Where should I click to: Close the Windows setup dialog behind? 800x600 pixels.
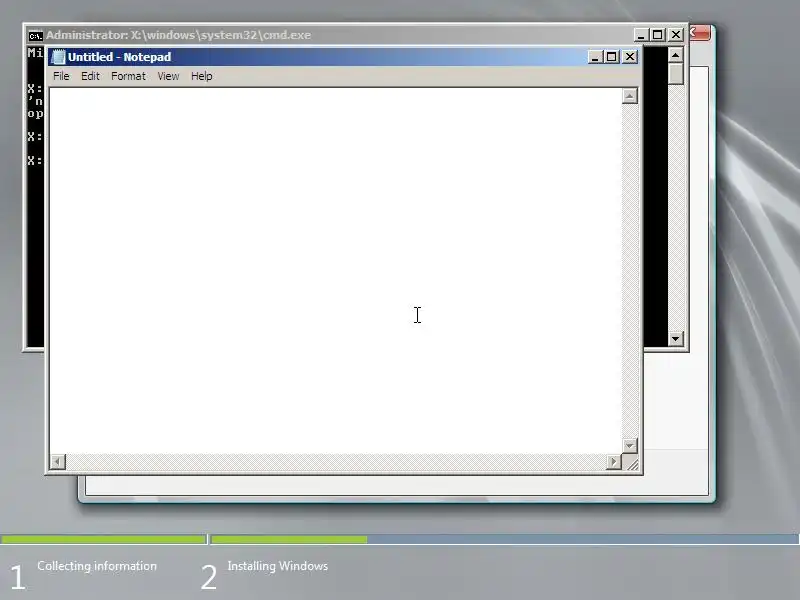(x=700, y=33)
